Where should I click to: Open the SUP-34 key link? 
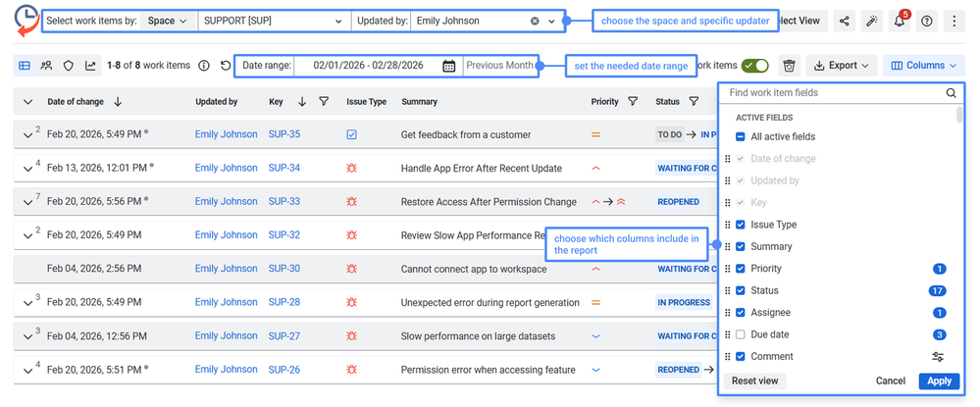pos(284,168)
